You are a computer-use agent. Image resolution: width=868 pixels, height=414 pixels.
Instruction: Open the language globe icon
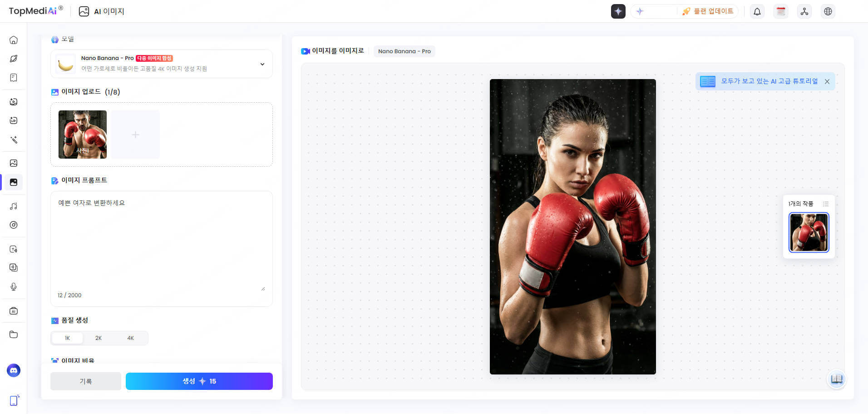828,11
